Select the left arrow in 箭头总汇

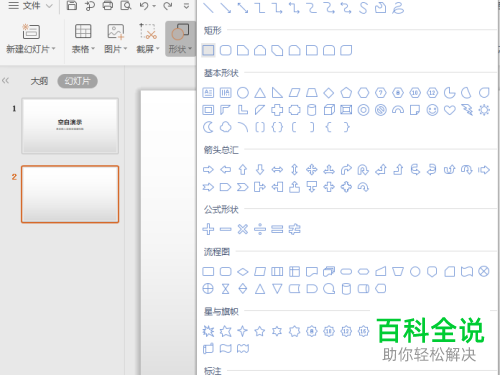[x=226, y=170]
